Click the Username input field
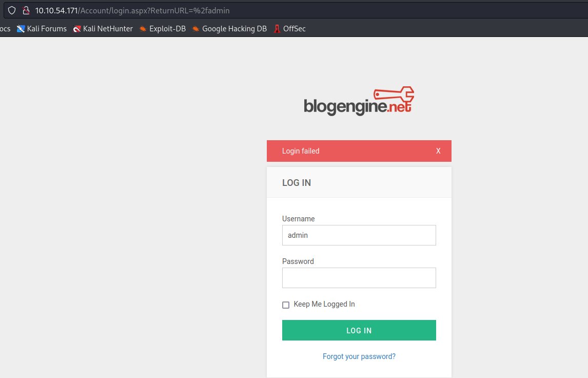The image size is (588, 378). 359,235
